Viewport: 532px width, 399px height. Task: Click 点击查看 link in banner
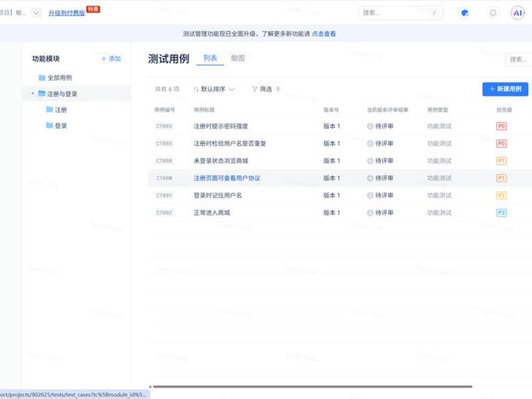coord(324,34)
